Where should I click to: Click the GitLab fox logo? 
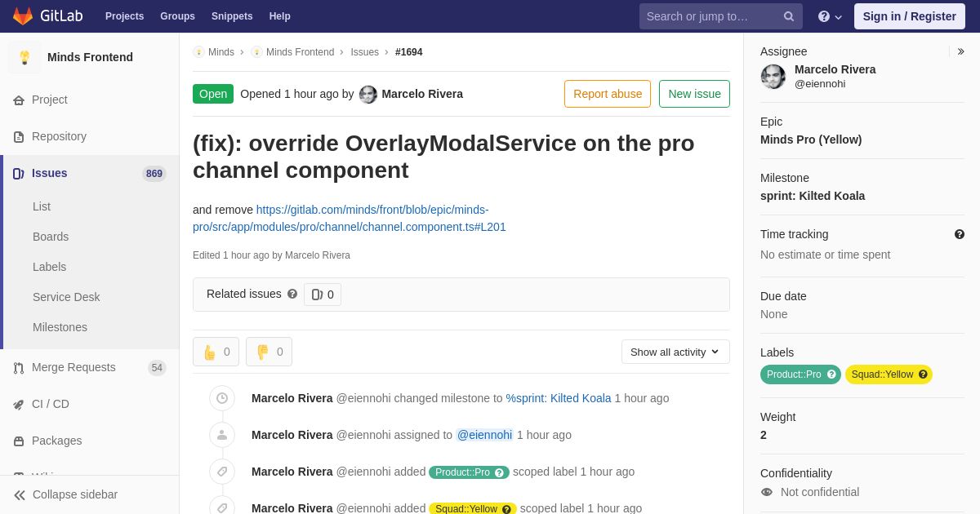23,16
